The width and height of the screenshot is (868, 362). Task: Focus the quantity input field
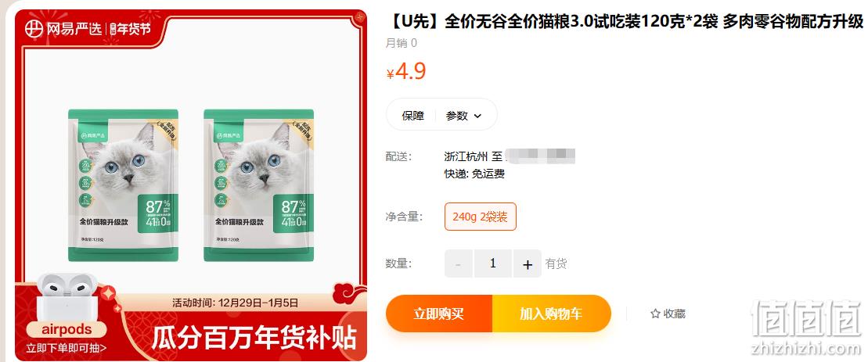coord(492,264)
